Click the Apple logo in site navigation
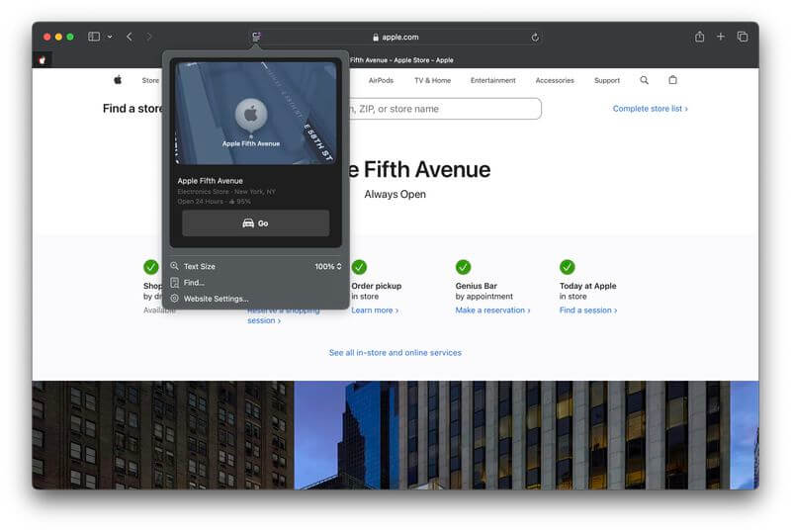791x532 pixels. pyautogui.click(x=118, y=80)
